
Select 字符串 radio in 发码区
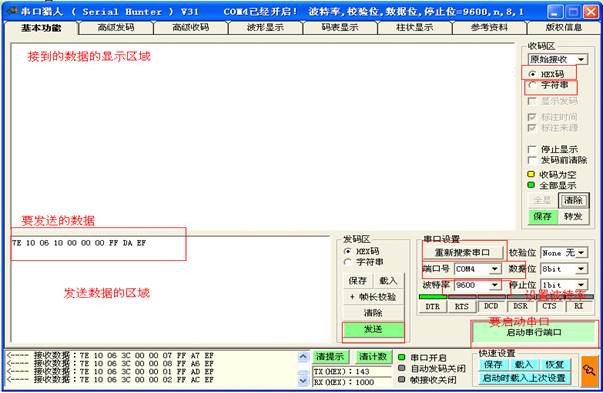coord(348,262)
